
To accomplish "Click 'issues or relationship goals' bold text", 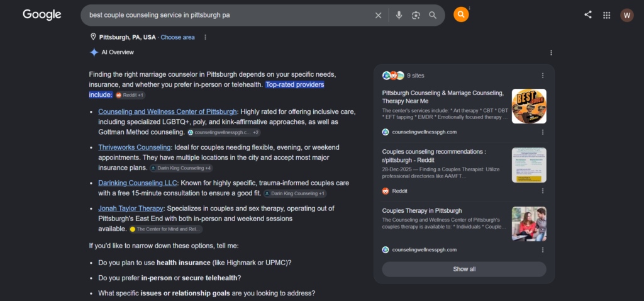I will (x=186, y=293).
